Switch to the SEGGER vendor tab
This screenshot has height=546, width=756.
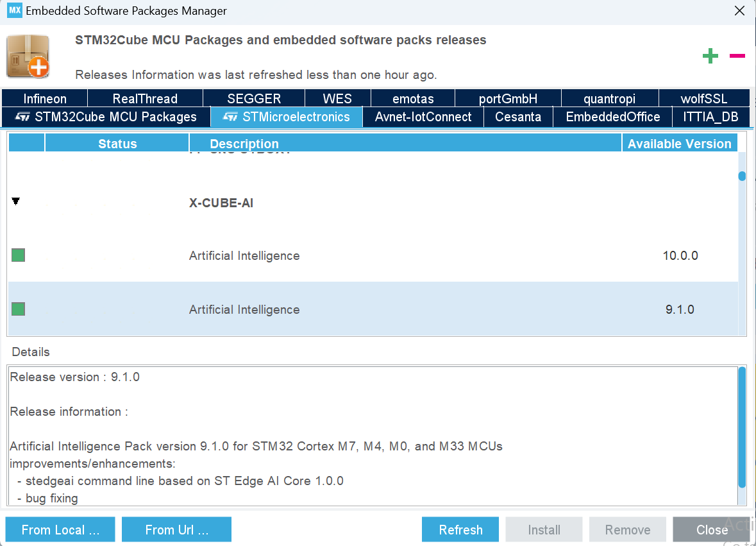pyautogui.click(x=253, y=98)
